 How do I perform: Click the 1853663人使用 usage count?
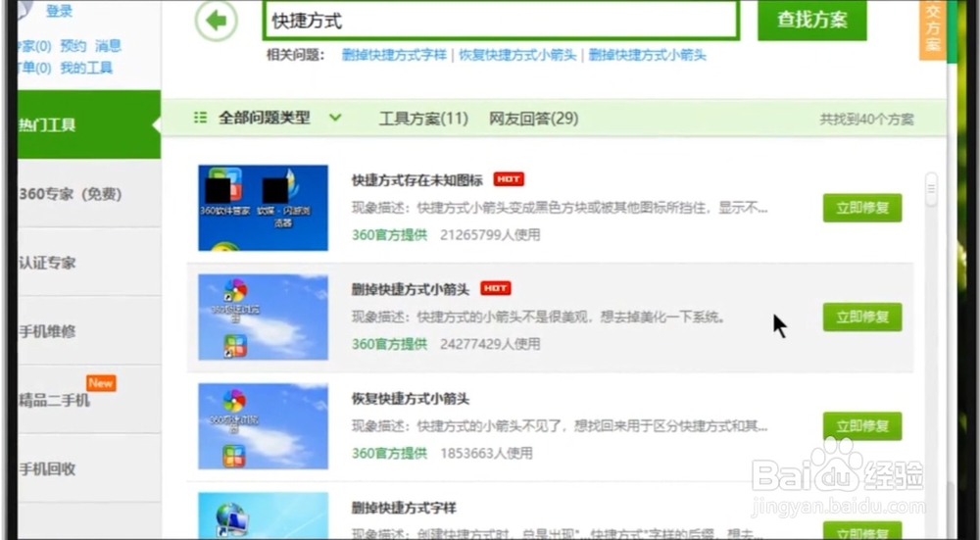[486, 453]
